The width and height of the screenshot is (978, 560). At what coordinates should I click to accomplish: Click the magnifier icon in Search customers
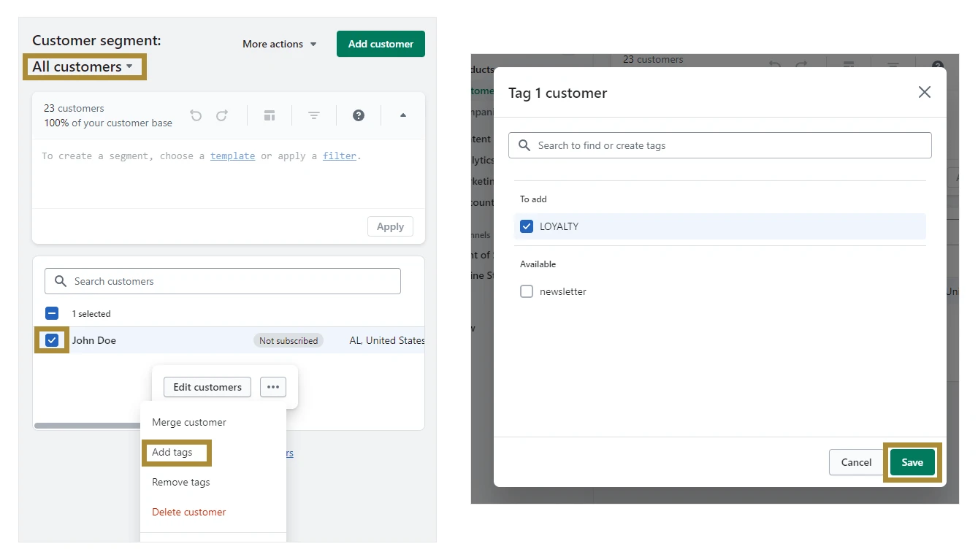click(61, 281)
